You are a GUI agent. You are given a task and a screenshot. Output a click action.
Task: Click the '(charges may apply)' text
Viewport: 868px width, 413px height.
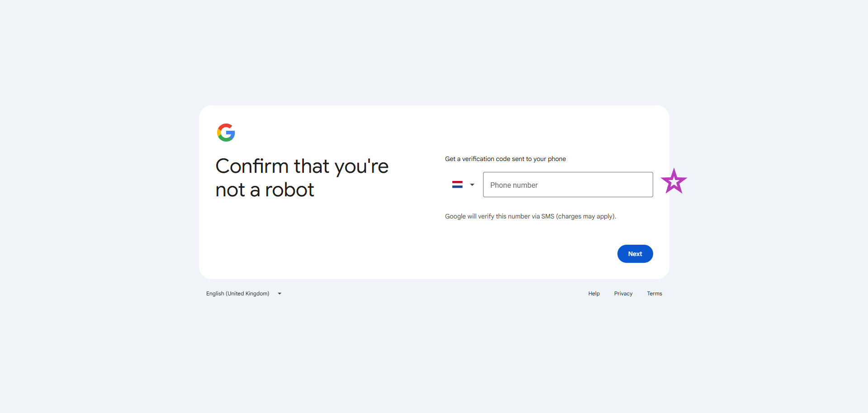(x=586, y=216)
